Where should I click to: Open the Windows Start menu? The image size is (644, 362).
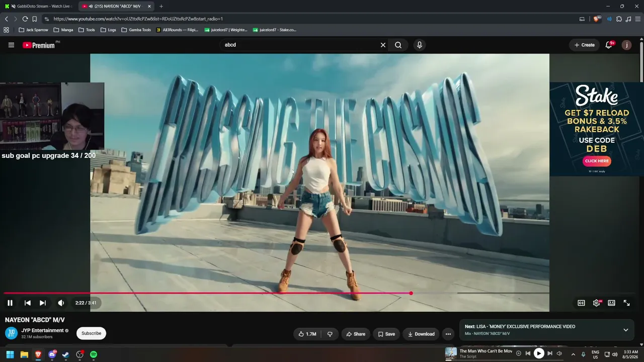(10, 354)
